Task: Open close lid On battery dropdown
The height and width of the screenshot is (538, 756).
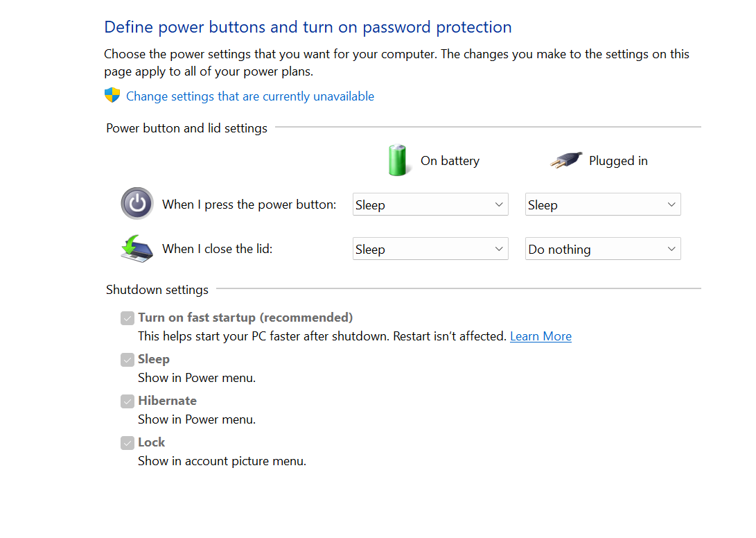Action: (x=430, y=249)
